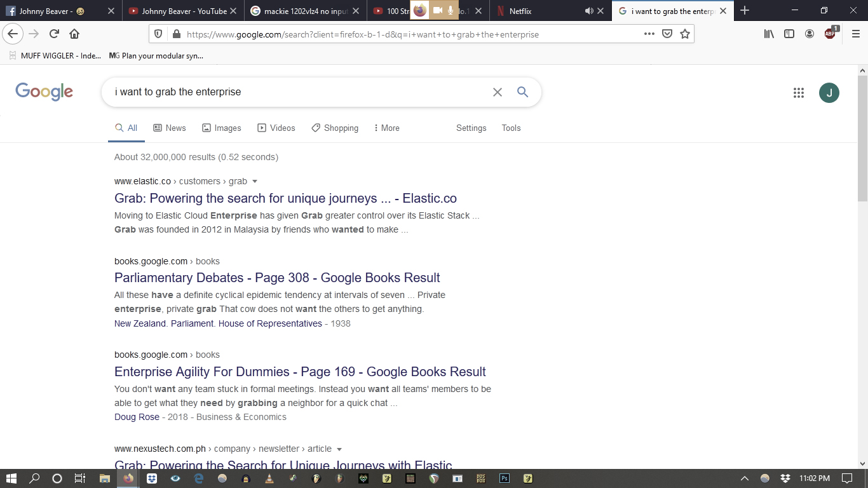868x488 pixels.
Task: Open File Explorer from the taskbar
Action: point(105,478)
